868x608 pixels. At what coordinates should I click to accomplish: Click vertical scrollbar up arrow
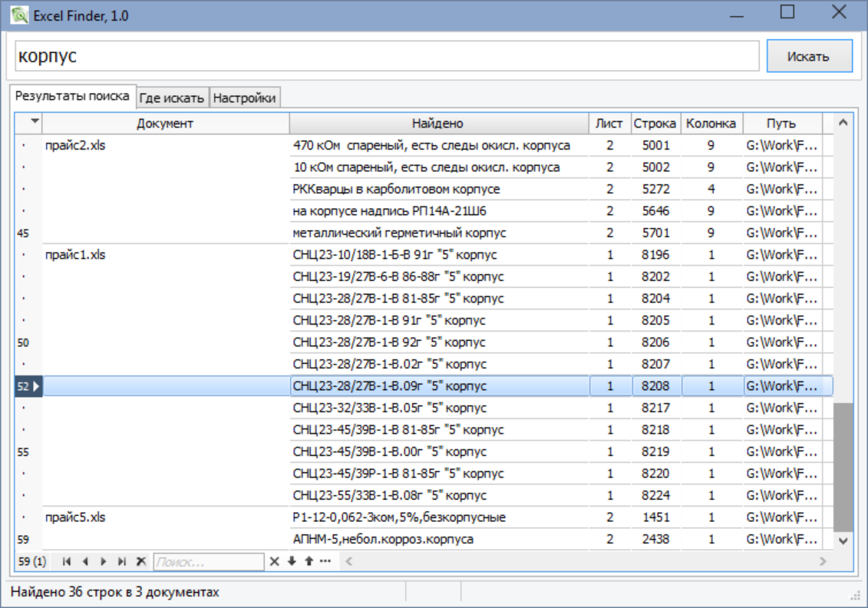pyautogui.click(x=843, y=122)
